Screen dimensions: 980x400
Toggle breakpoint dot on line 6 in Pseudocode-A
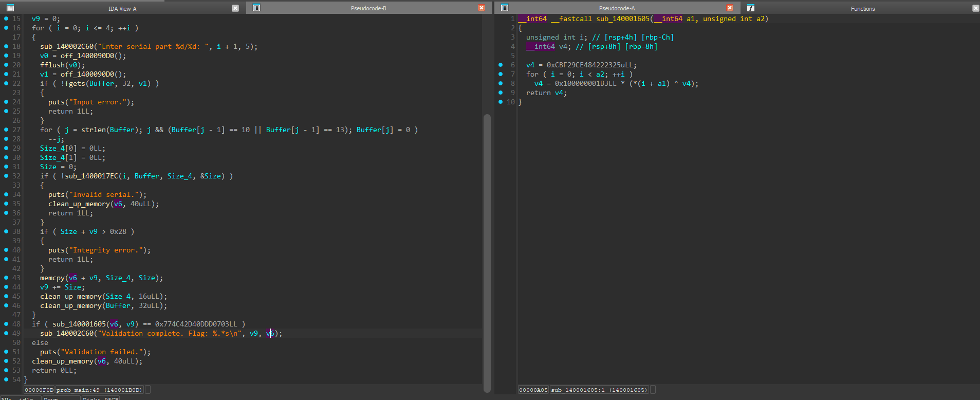501,65
